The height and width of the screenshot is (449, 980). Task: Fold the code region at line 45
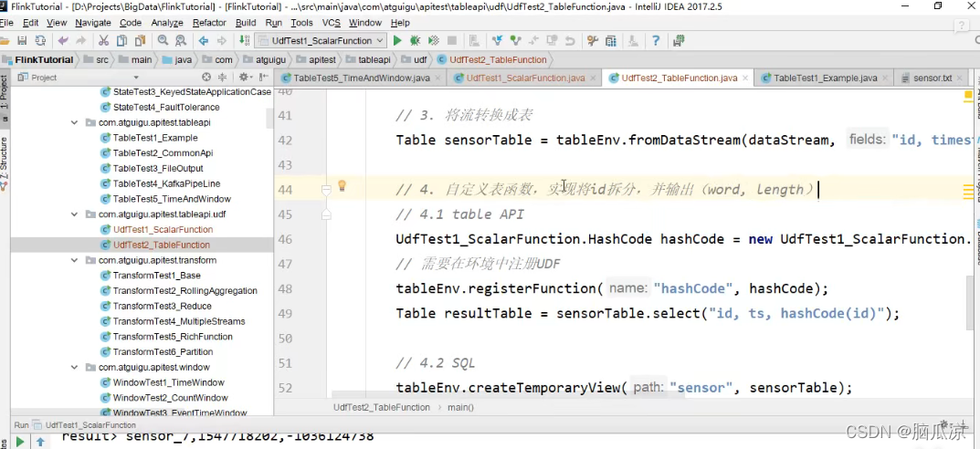(x=326, y=214)
